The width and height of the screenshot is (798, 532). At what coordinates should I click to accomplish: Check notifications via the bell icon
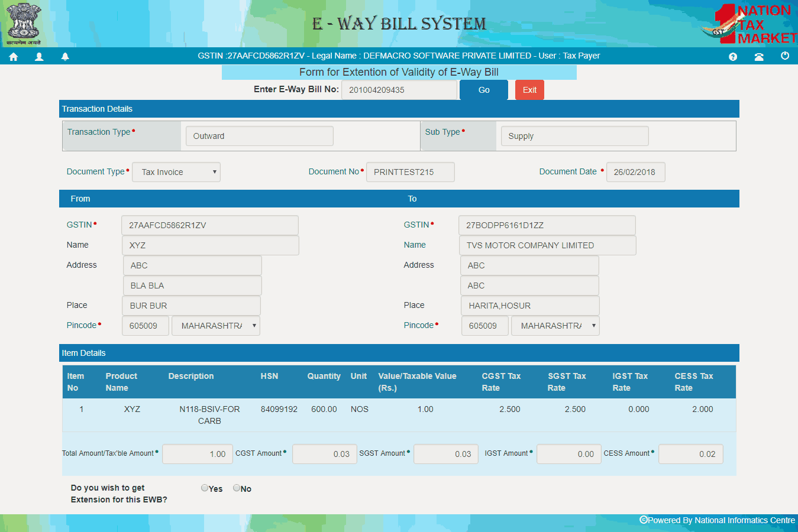pos(65,56)
